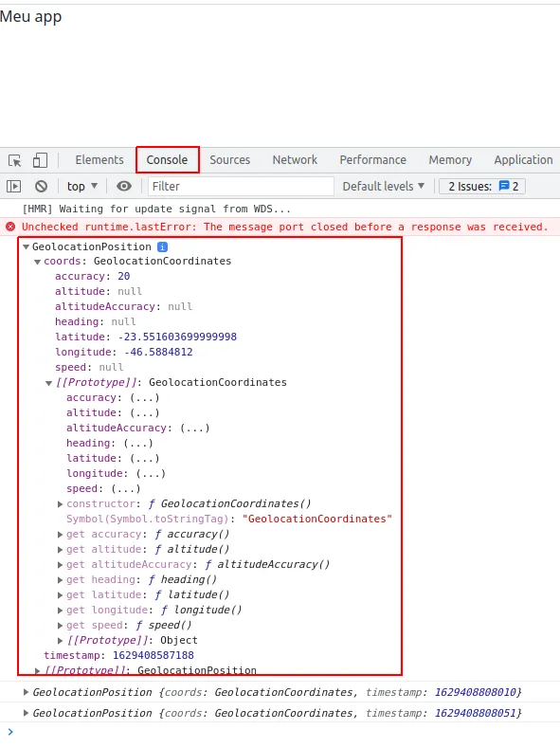
Task: Expand the get longitude getter
Action: point(60,611)
